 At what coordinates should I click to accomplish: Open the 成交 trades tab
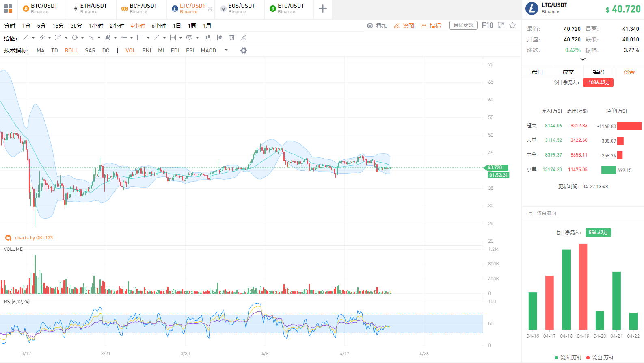click(568, 72)
